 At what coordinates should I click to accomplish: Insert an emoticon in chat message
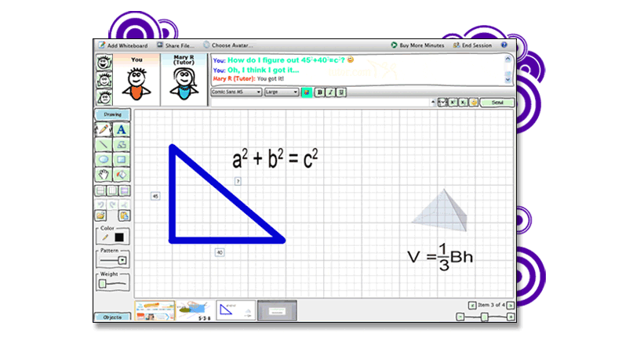[x=474, y=103]
